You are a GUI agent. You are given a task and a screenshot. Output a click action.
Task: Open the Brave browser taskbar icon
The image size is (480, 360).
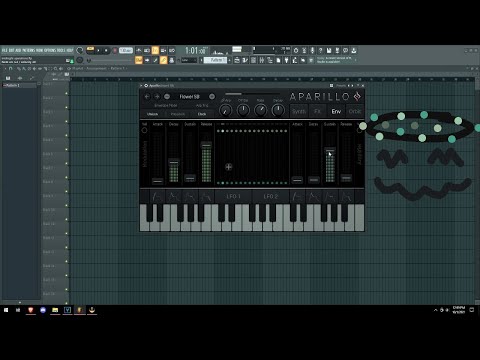point(31,310)
